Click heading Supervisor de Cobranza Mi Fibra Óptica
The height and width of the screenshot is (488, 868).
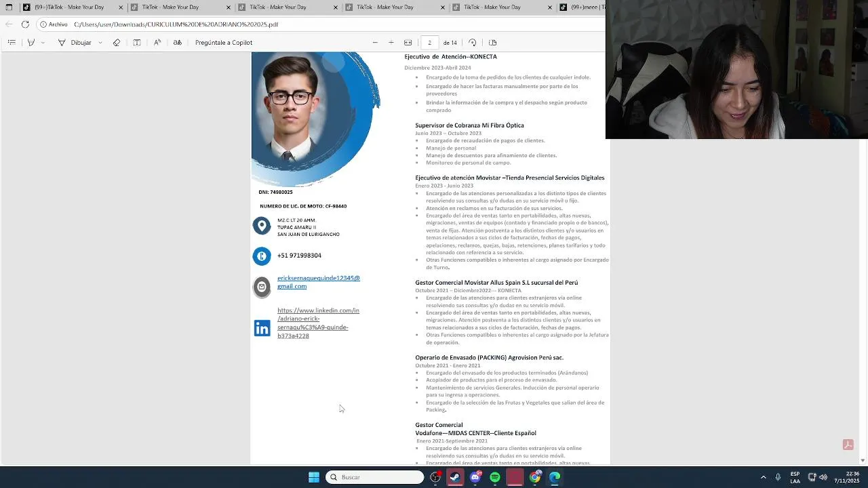(469, 125)
